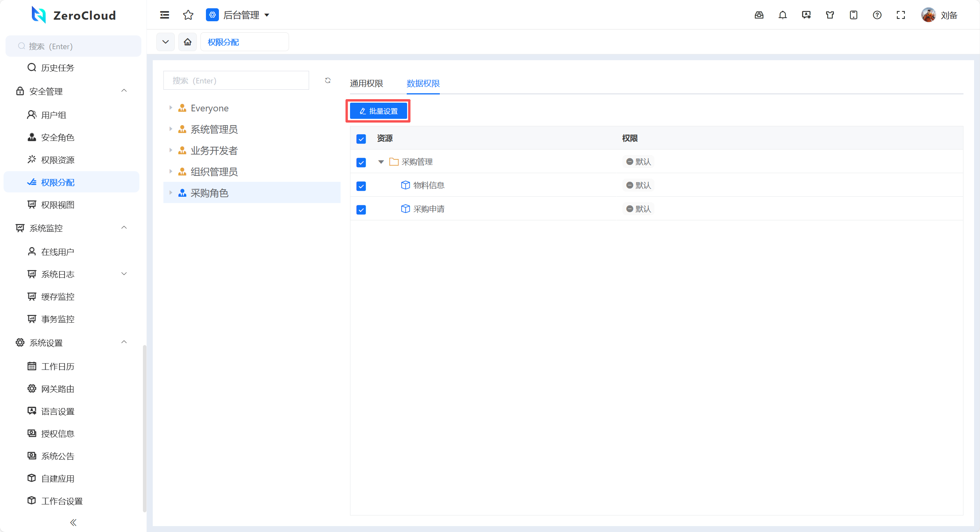980x532 pixels.
Task: Click the role search input field
Action: click(236, 80)
